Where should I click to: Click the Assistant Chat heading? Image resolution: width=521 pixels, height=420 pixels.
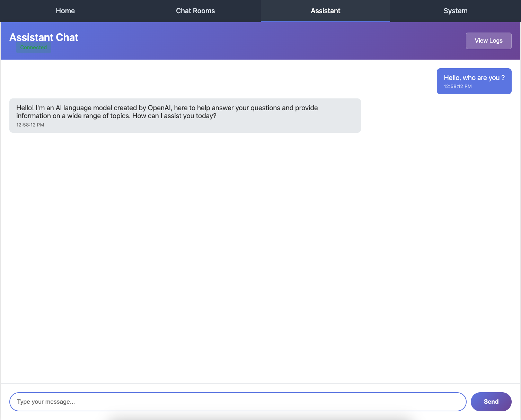click(44, 37)
